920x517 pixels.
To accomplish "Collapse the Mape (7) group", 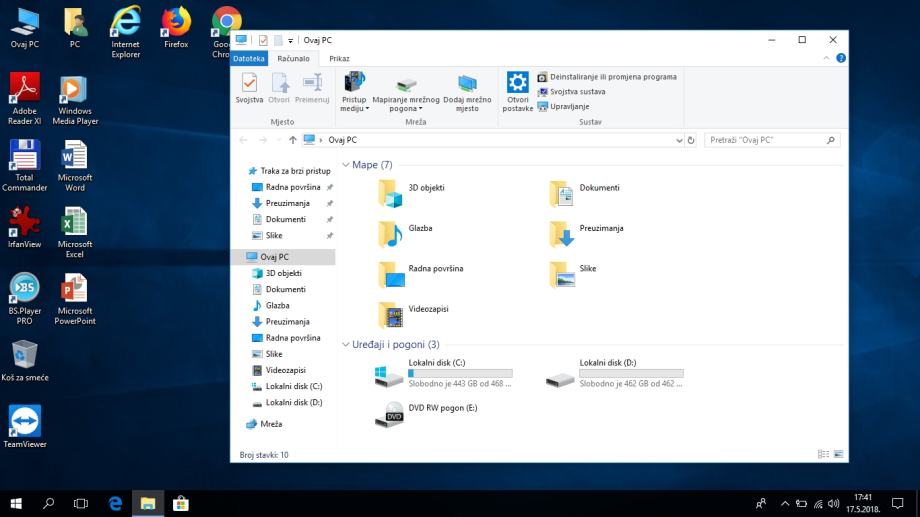I will (x=346, y=165).
